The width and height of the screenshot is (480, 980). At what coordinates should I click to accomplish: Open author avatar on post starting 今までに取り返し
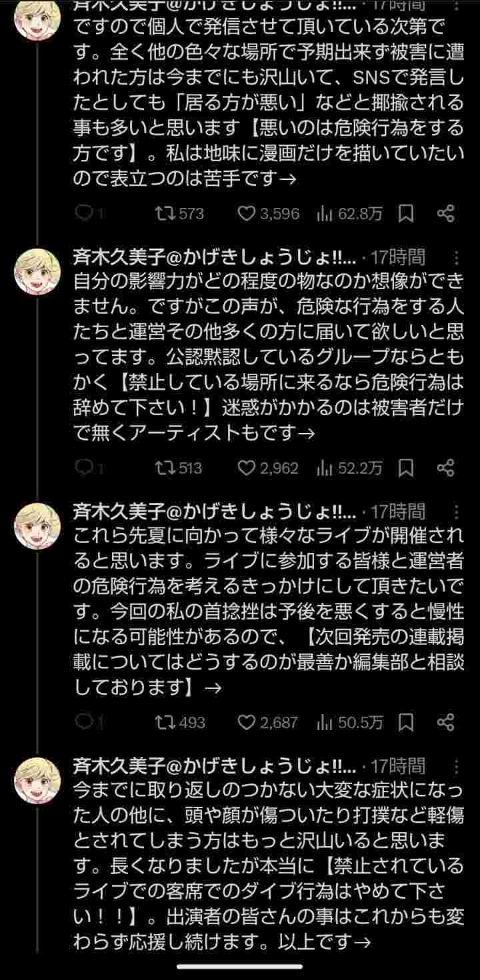point(37,781)
